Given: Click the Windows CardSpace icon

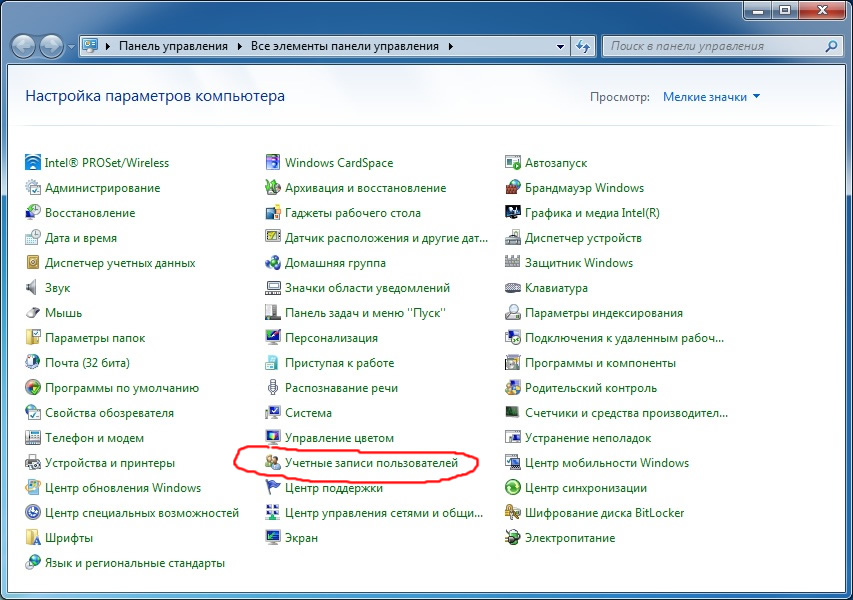Looking at the screenshot, I should pos(273,163).
